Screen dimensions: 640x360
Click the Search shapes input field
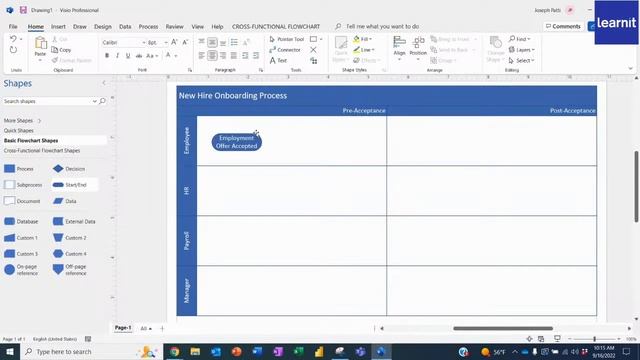tap(47, 101)
